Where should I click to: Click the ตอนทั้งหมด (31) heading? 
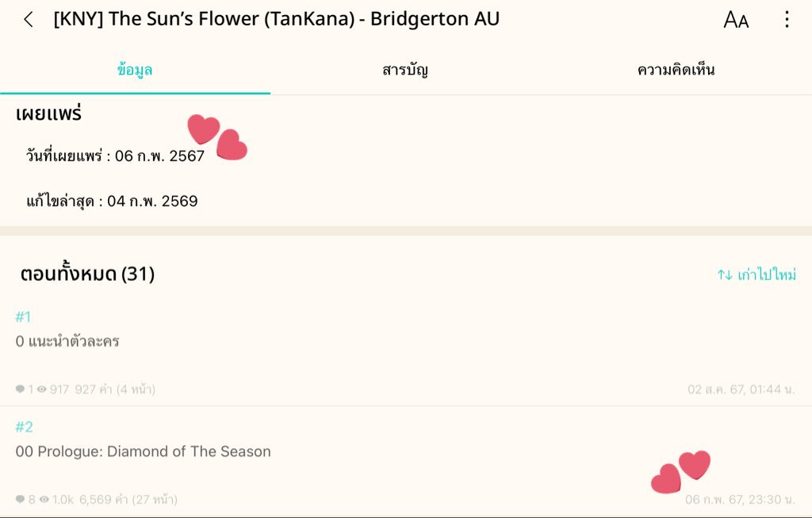click(x=87, y=274)
